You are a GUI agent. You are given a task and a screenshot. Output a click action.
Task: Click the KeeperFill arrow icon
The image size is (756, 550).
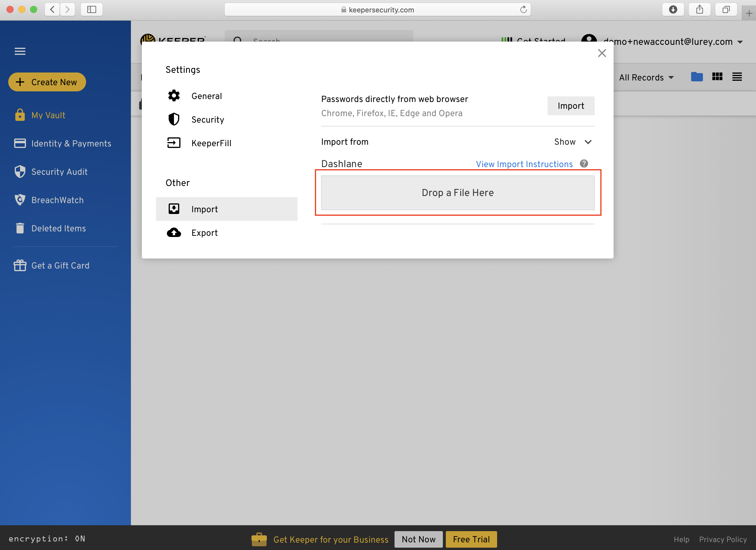click(x=174, y=143)
